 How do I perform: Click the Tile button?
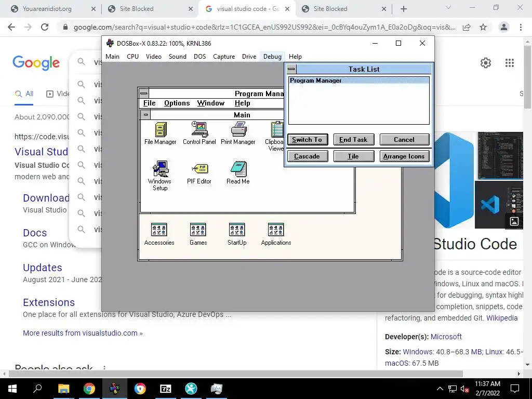(353, 156)
